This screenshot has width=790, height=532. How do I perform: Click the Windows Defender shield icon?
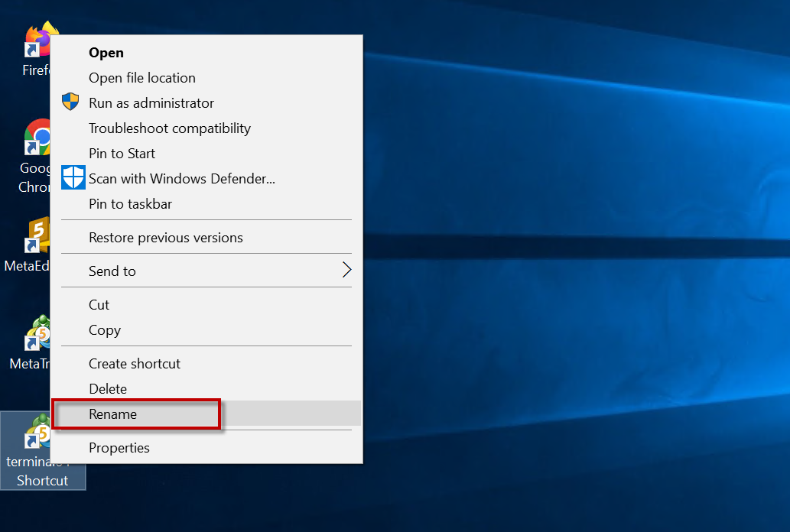(x=73, y=178)
